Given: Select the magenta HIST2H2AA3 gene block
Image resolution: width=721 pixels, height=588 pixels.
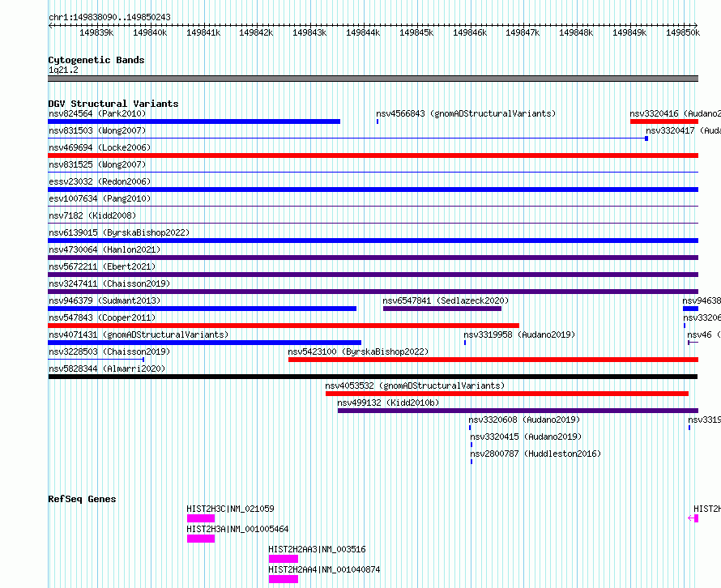Looking at the screenshot, I should (284, 559).
